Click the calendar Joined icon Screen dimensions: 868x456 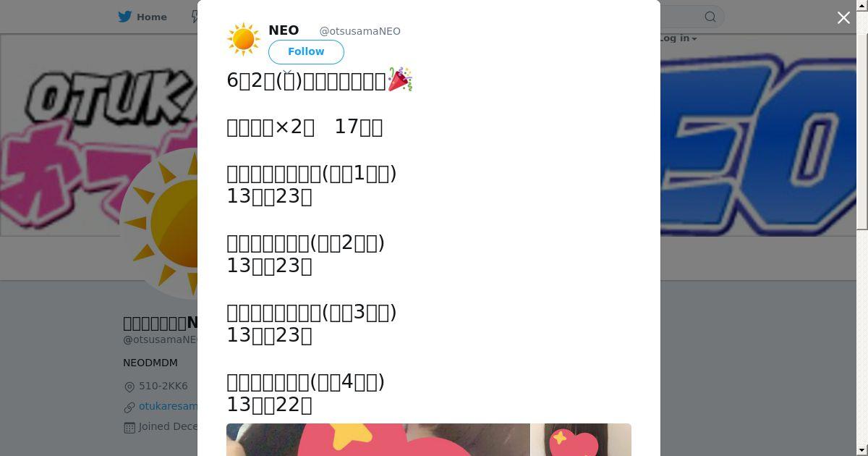(x=129, y=427)
